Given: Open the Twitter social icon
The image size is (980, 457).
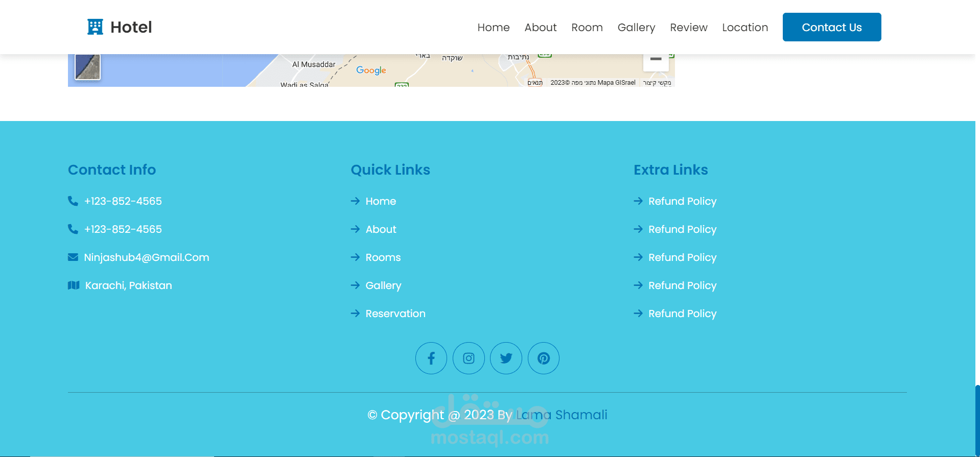Looking at the screenshot, I should [x=506, y=358].
